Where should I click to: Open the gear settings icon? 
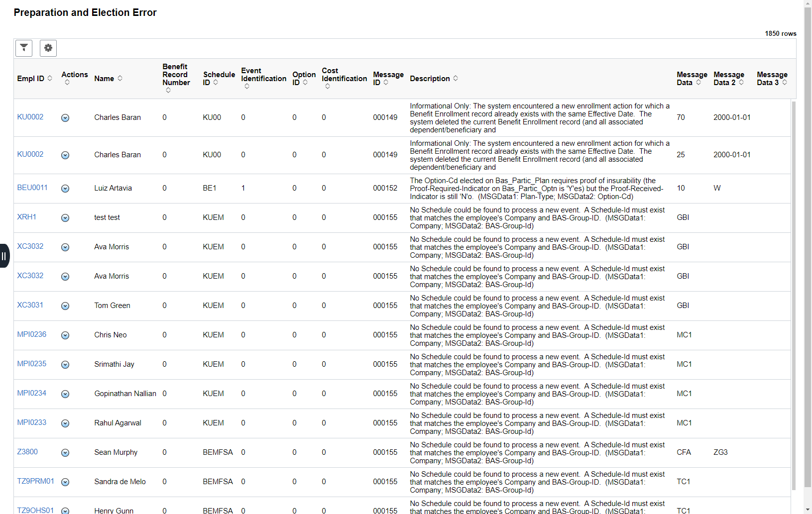pyautogui.click(x=48, y=48)
